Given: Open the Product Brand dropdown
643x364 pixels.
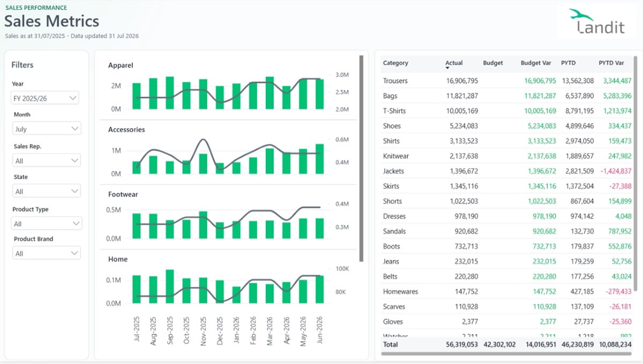Looking at the screenshot, I should click(x=47, y=253).
